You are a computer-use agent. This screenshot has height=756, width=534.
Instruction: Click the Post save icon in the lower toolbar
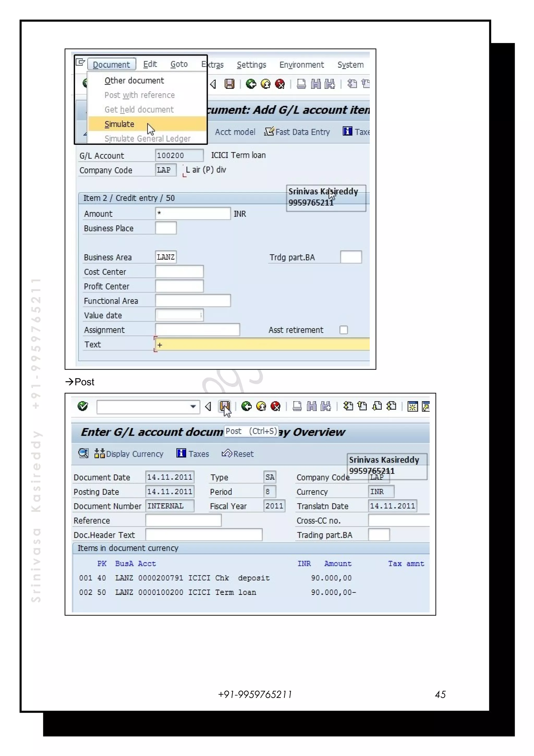[225, 406]
